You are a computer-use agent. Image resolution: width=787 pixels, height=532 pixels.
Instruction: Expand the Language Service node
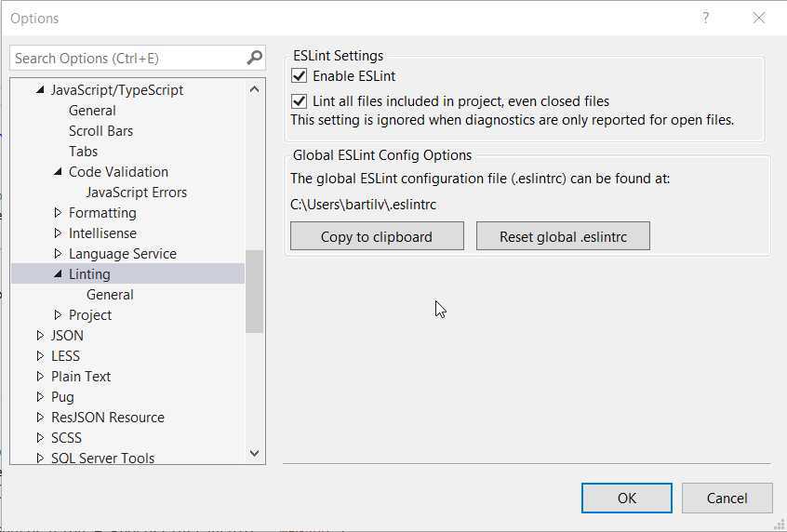click(58, 254)
